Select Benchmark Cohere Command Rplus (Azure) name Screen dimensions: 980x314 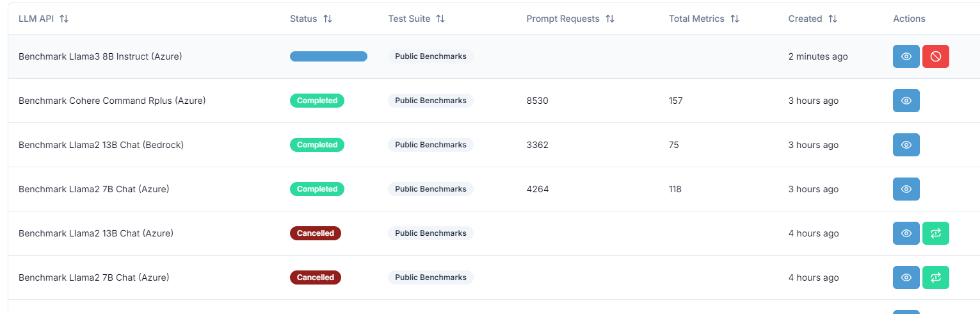[x=112, y=101]
